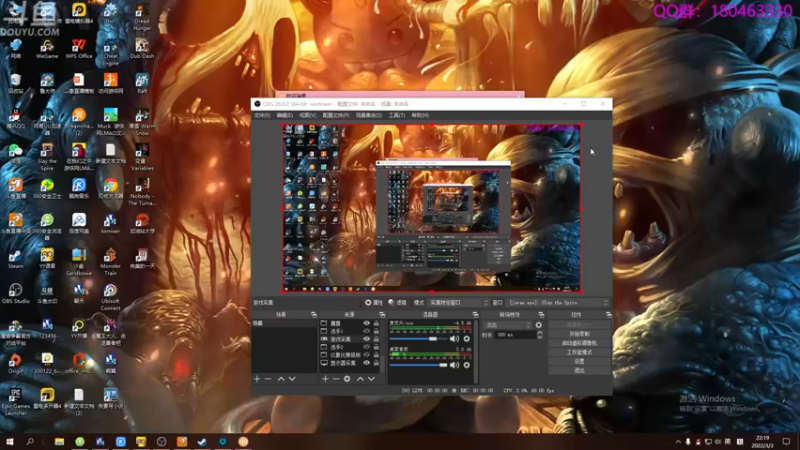Click the 退出 (Exit) button in Controls

[579, 370]
